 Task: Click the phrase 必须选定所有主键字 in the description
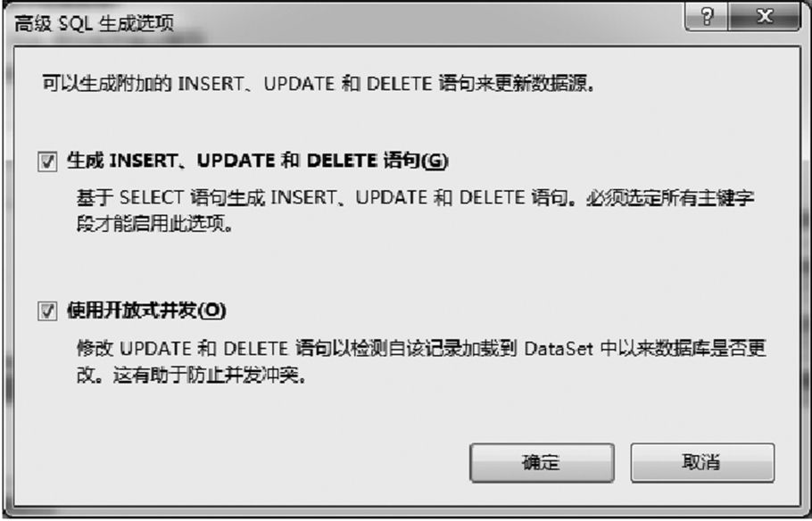point(670,198)
